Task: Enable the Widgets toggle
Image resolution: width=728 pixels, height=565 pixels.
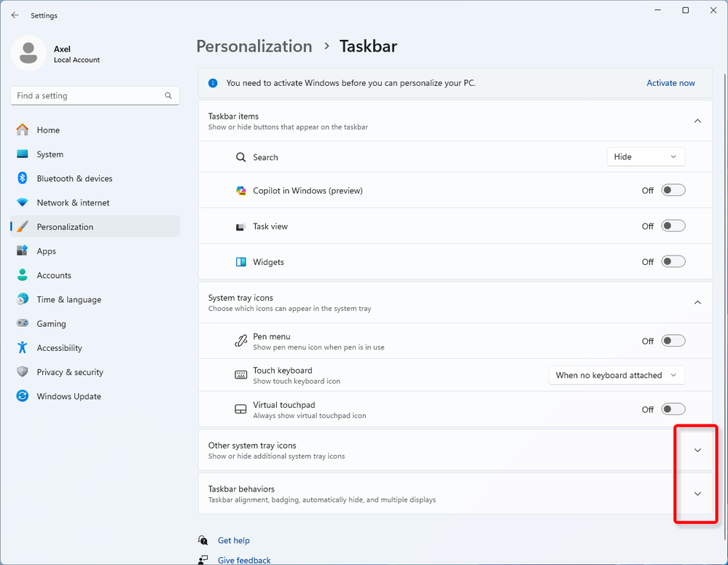Action: (673, 261)
